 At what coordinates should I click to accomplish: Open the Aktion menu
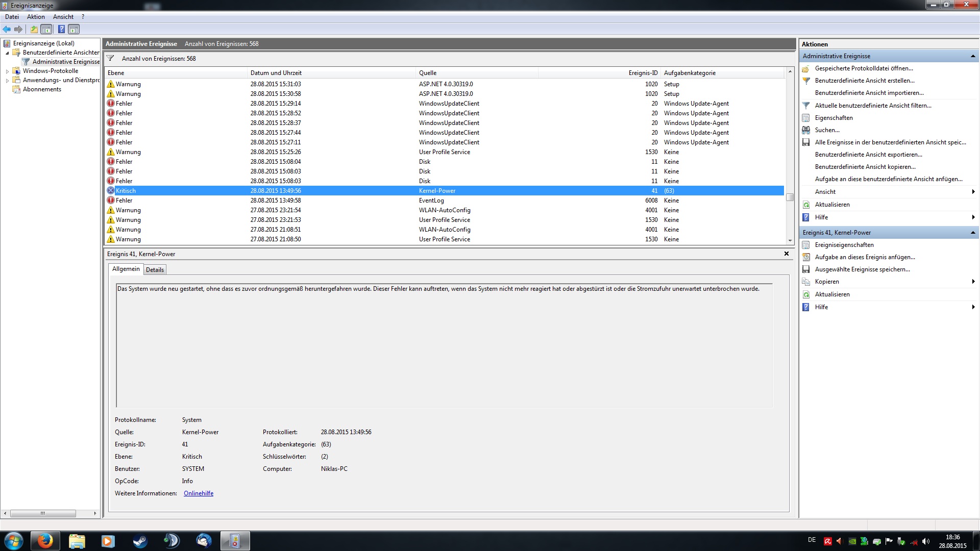coord(36,17)
